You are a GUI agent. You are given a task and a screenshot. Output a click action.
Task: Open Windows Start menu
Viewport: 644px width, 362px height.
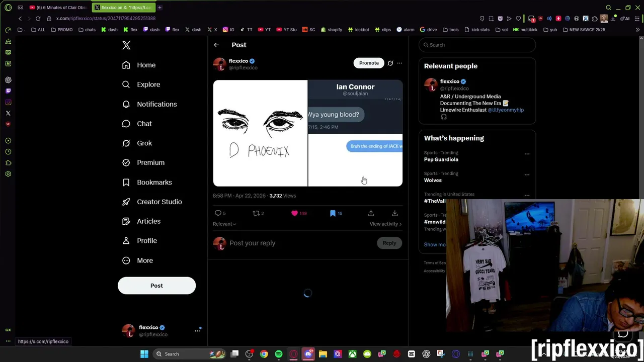coord(144,354)
